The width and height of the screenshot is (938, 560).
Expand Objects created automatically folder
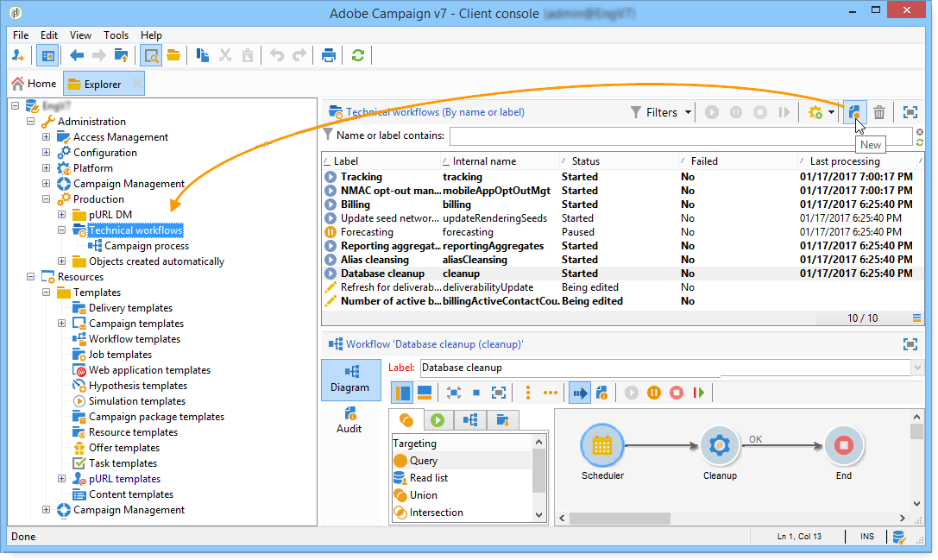pyautogui.click(x=61, y=261)
